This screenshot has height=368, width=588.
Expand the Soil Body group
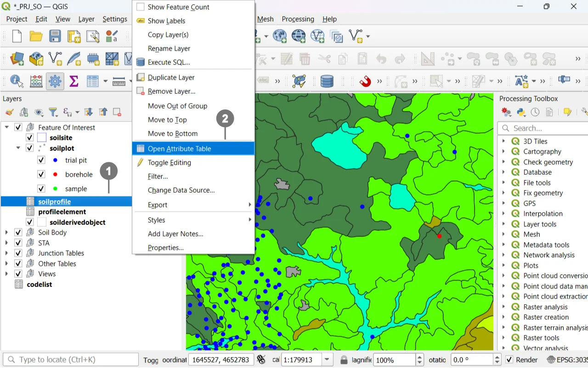6,232
